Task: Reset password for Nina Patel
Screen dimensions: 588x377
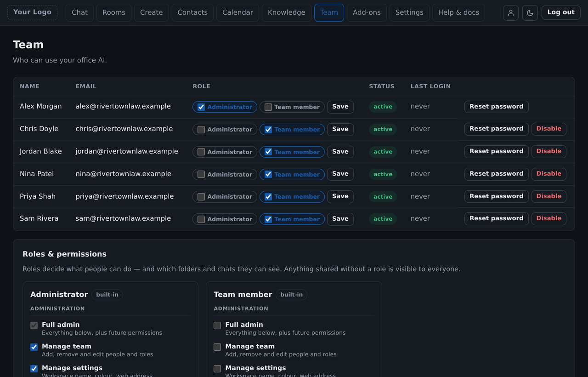Action: (x=497, y=174)
